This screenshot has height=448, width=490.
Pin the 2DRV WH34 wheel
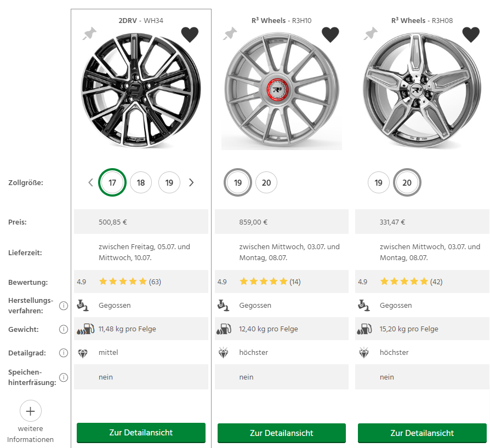(89, 35)
